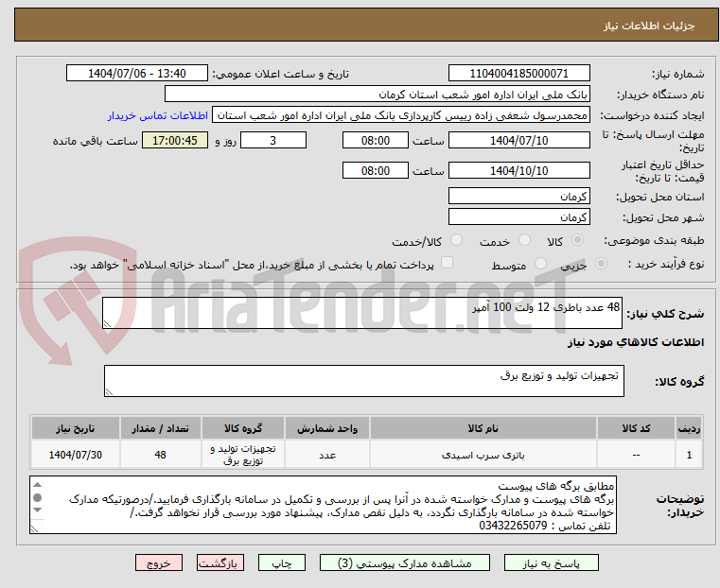
Task: Open اطلاعات تماس خریدار link
Action: pyautogui.click(x=158, y=115)
